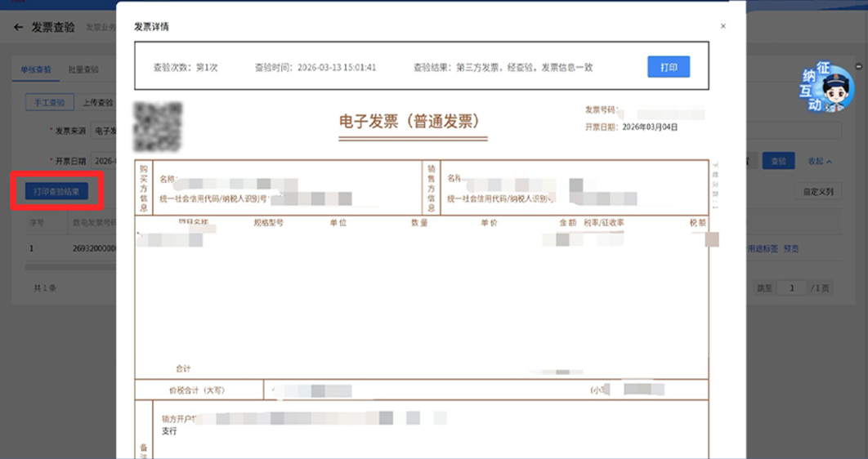Click the 用途标签 link in row

[763, 249]
